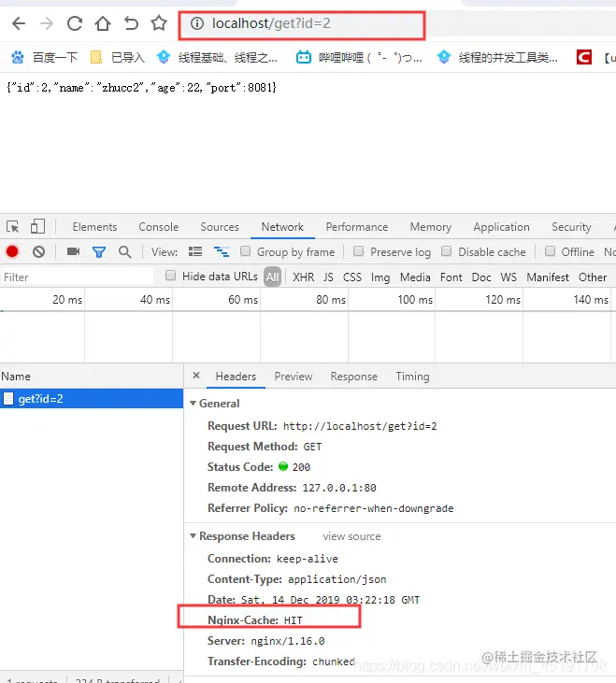Open the Security tab
616x683 pixels.
click(x=571, y=227)
